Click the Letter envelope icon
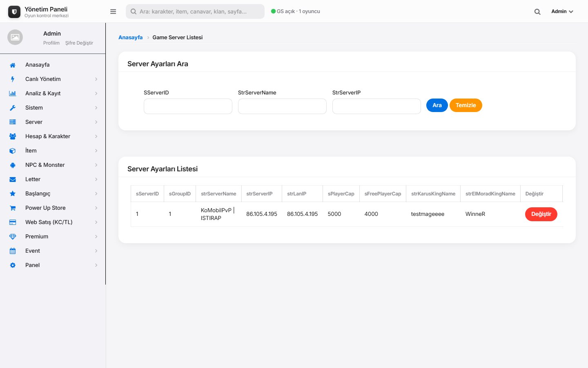The image size is (588, 368). tap(13, 180)
